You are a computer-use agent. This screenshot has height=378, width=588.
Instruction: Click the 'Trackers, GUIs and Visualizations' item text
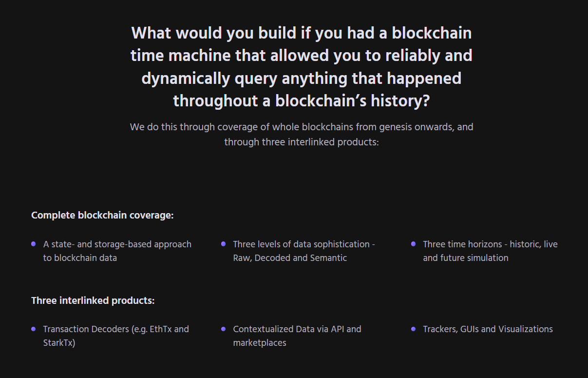pos(488,329)
